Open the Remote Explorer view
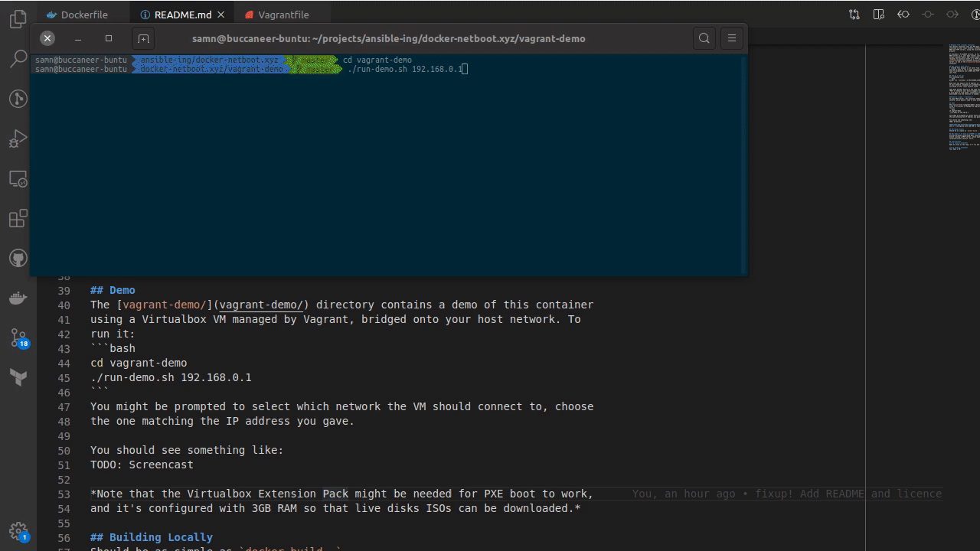This screenshot has width=980, height=551. click(18, 178)
